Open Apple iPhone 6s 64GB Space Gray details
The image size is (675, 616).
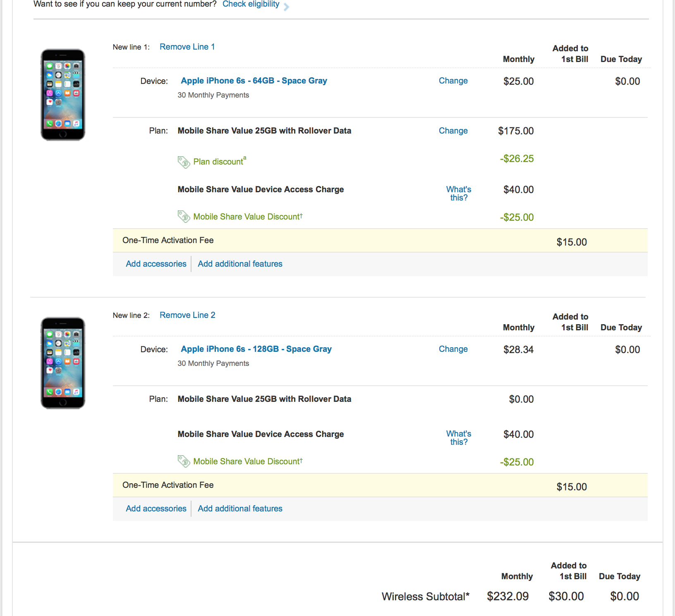click(254, 81)
